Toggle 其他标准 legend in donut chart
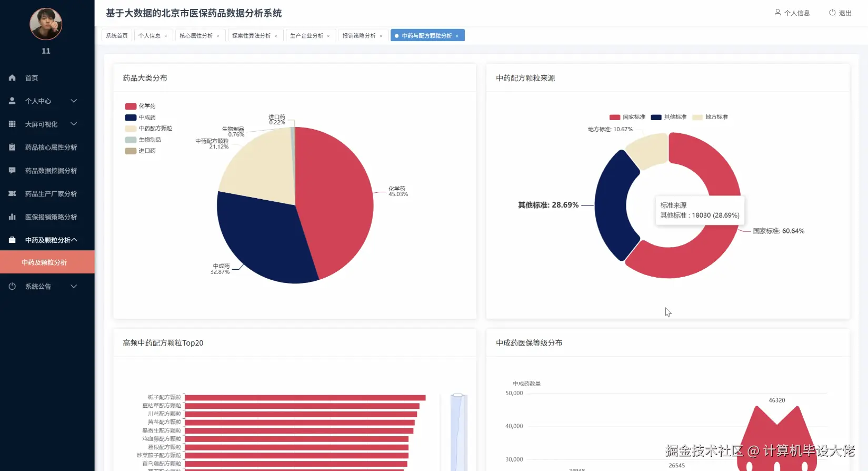Screen dimensions: 868x471 [669, 117]
